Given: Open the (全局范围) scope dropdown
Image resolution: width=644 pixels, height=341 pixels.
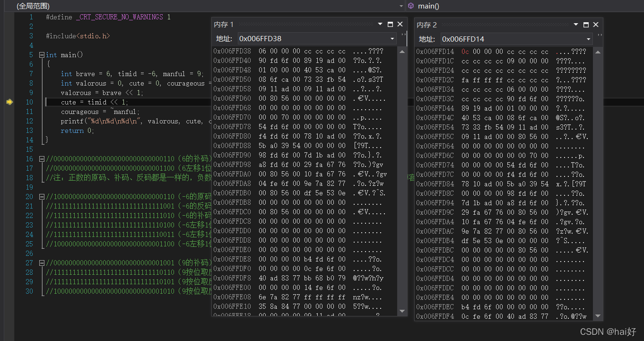Looking at the screenshot, I should click(x=401, y=6).
